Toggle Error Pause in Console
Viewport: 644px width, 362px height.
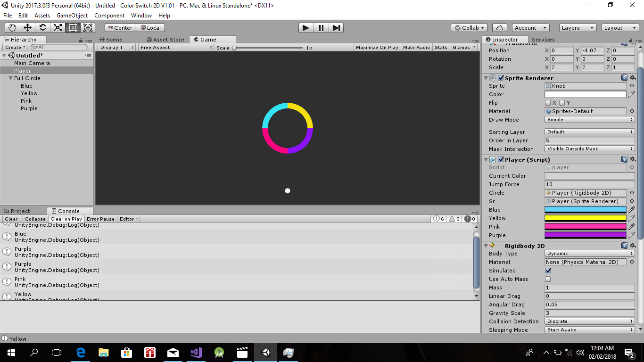click(x=100, y=219)
